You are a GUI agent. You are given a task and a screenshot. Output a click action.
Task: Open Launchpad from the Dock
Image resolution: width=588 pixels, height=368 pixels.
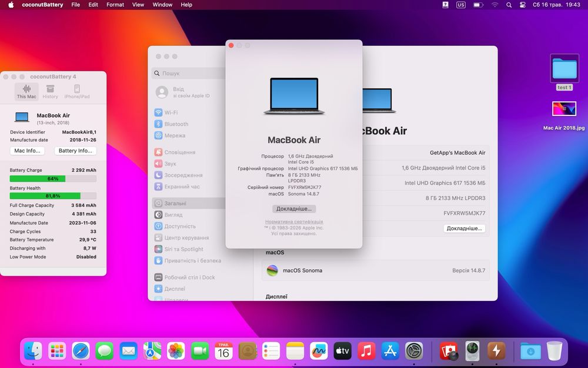click(57, 352)
